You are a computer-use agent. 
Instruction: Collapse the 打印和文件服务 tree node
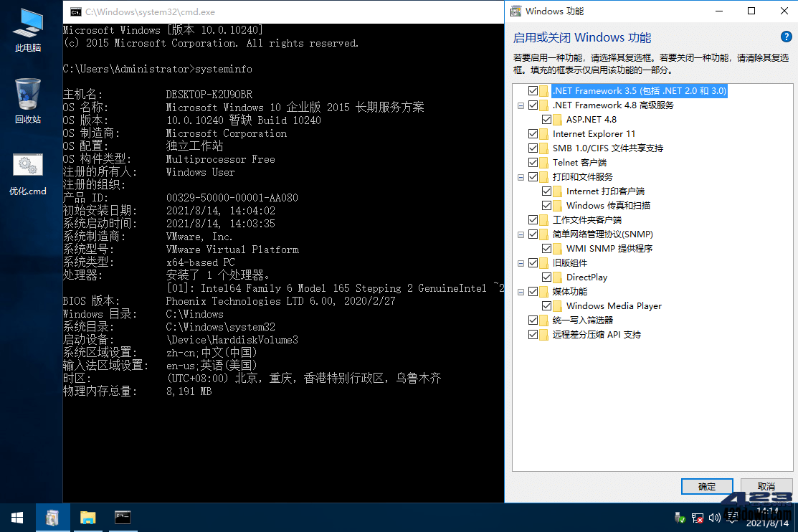click(520, 176)
